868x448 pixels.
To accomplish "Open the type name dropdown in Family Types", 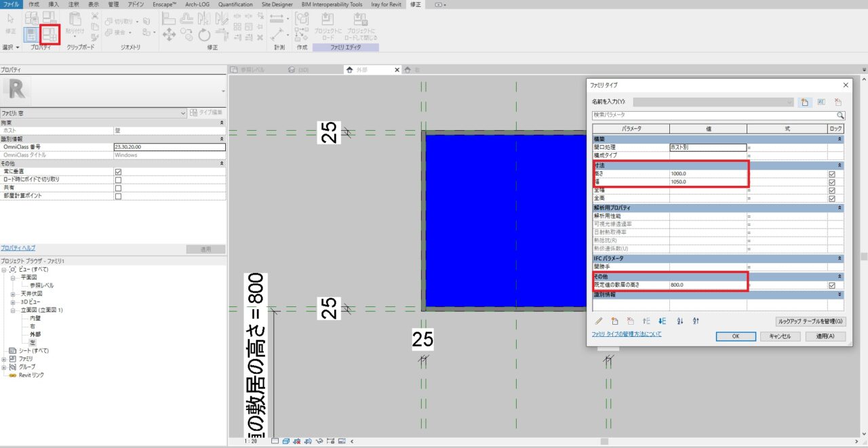I will click(789, 102).
